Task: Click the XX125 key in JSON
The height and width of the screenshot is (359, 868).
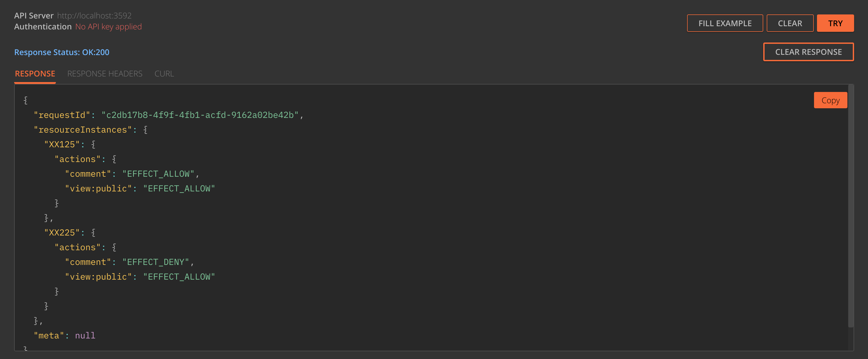Action: pyautogui.click(x=62, y=145)
